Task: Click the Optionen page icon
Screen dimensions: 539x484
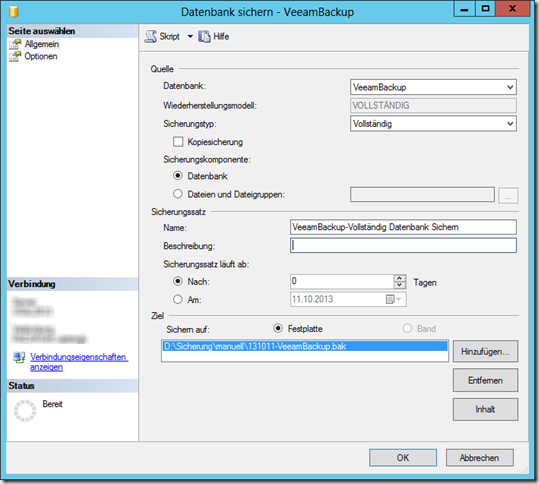Action: tap(15, 56)
